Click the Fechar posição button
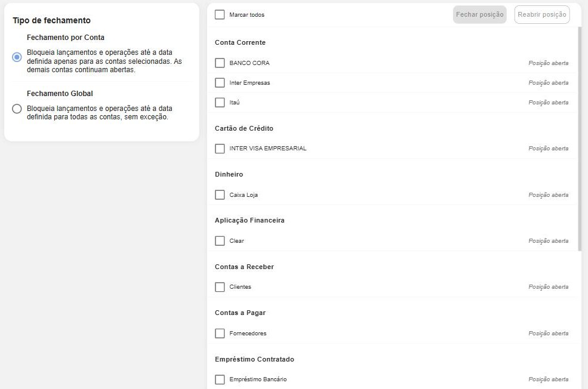This screenshot has height=389, width=588. coord(479,14)
